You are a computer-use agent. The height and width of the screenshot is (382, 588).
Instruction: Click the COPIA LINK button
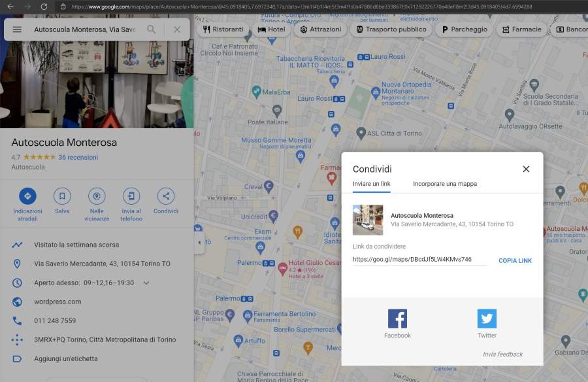pos(515,260)
